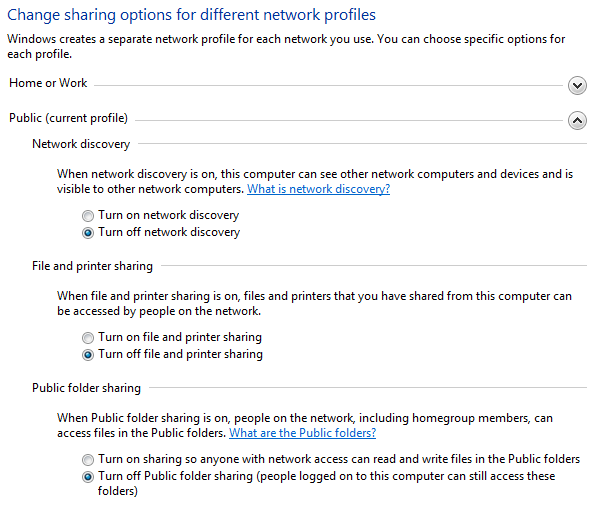This screenshot has width=600, height=505.
Task: Select Turn on network discovery
Action: tap(89, 215)
